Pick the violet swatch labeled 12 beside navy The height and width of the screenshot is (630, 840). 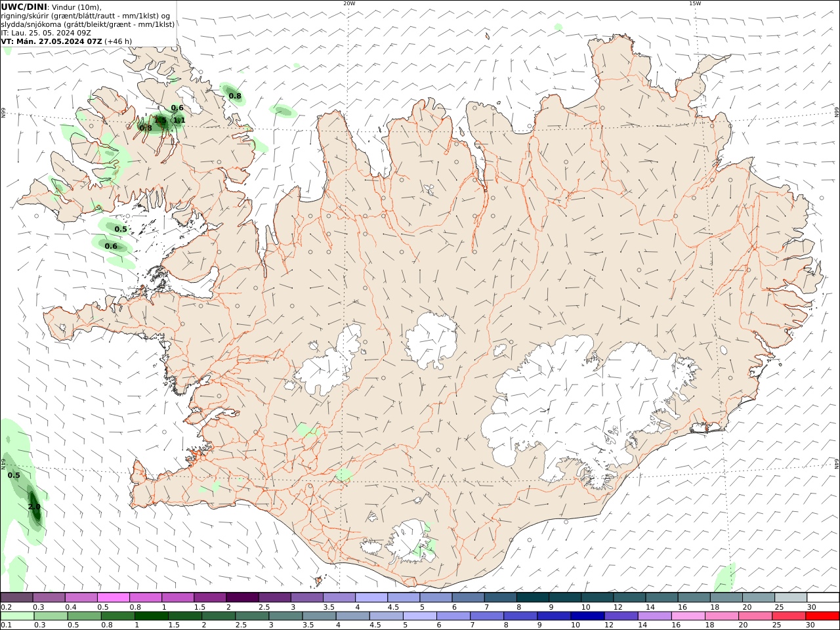(x=621, y=616)
